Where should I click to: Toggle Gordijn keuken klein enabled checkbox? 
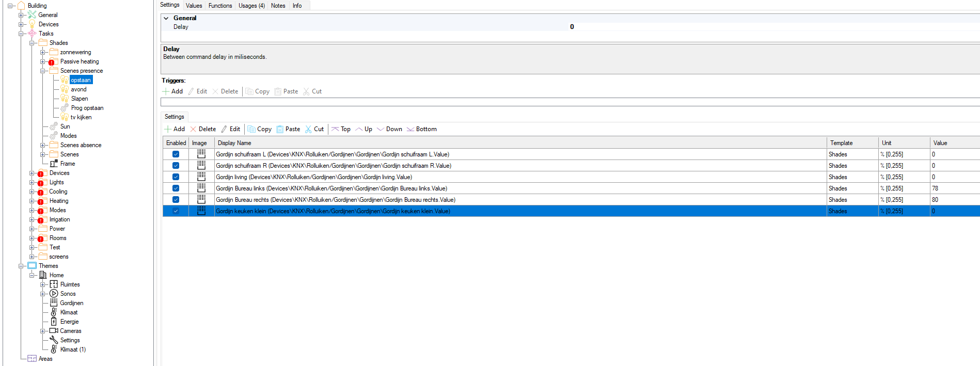[x=176, y=211]
